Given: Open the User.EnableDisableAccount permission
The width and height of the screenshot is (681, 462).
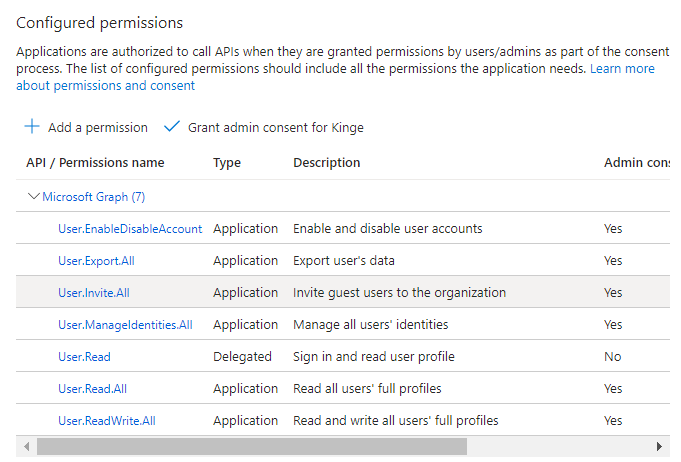Looking at the screenshot, I should 130,229.
